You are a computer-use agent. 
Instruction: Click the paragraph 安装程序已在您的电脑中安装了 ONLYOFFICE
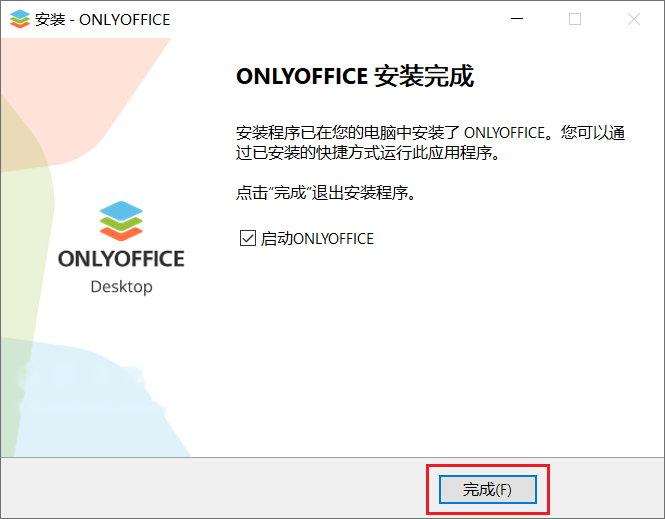pos(430,143)
